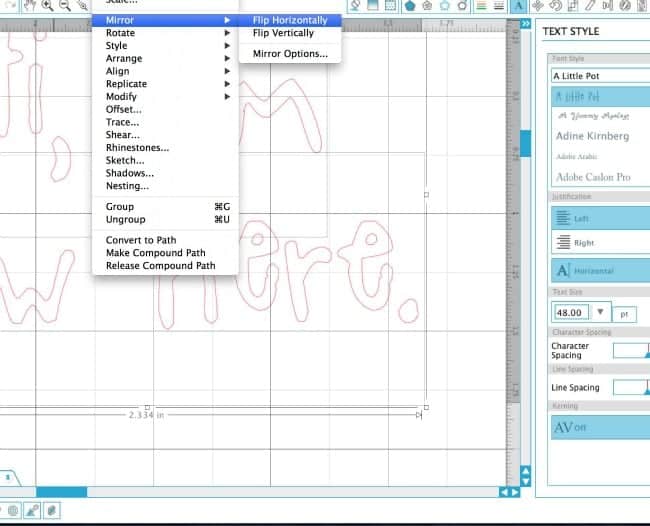This screenshot has width=650, height=526.
Task: Choose Ungroup menu entry
Action: click(x=165, y=219)
